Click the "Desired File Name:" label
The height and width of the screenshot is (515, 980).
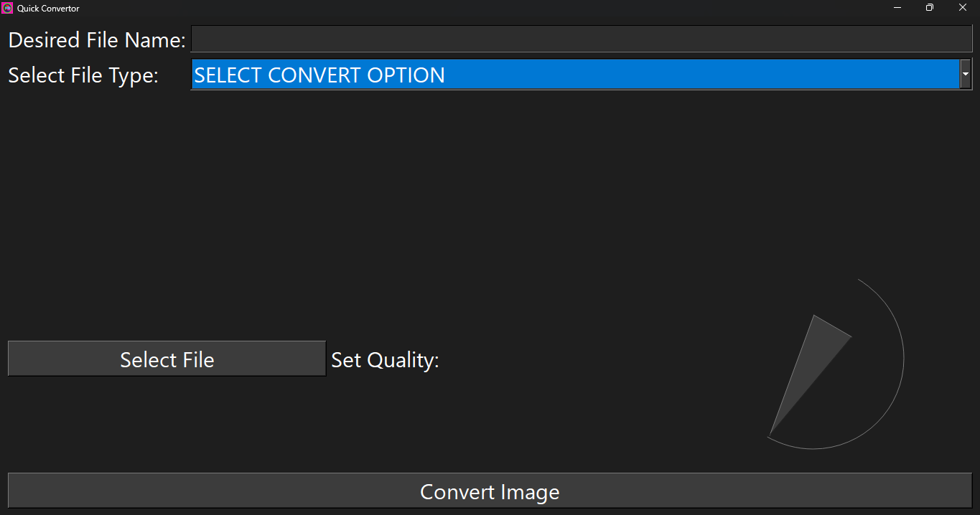[x=97, y=40]
